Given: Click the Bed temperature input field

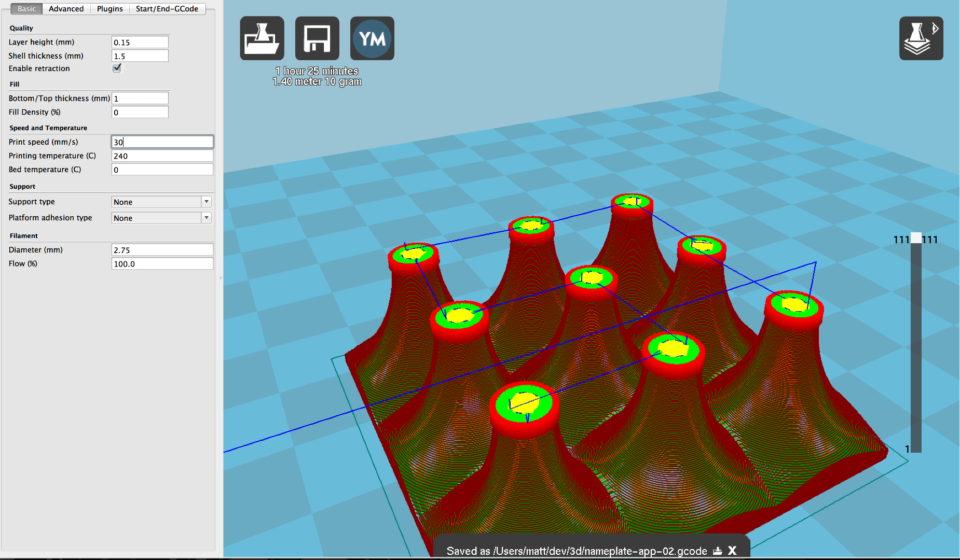Looking at the screenshot, I should [x=162, y=170].
